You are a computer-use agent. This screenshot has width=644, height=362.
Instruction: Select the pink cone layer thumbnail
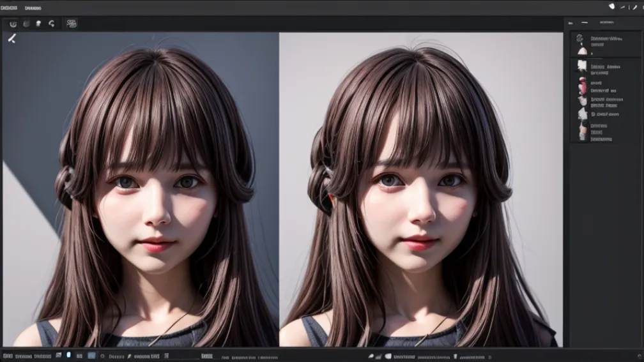[x=582, y=51]
